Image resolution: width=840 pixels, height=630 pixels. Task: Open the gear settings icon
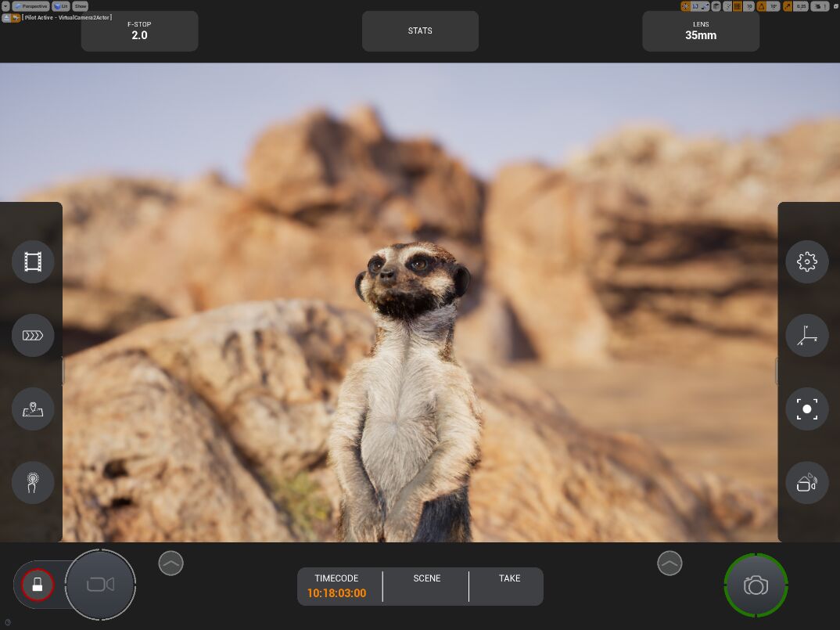806,261
